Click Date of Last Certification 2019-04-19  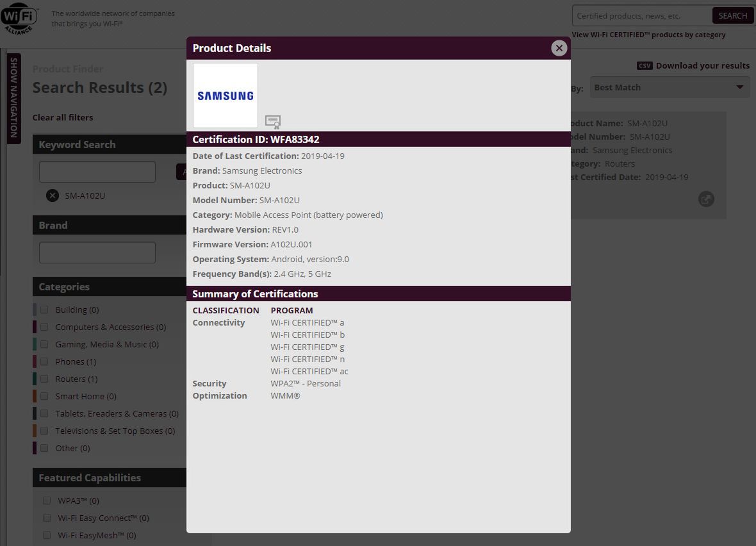pos(268,156)
